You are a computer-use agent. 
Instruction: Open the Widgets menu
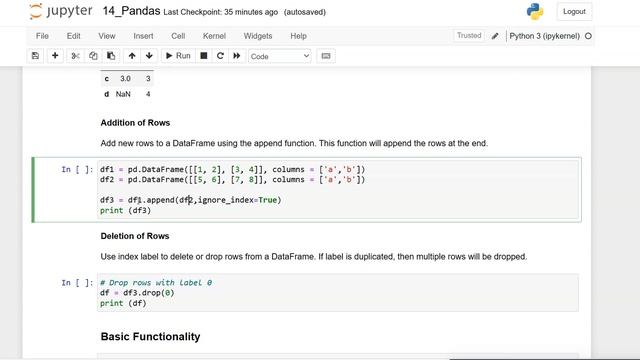click(x=258, y=36)
